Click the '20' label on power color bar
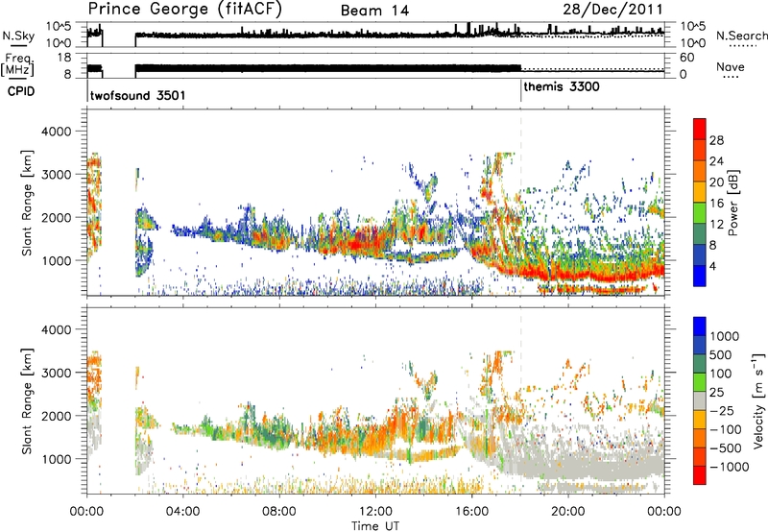Viewport: 768px width, 532px height. tap(716, 182)
